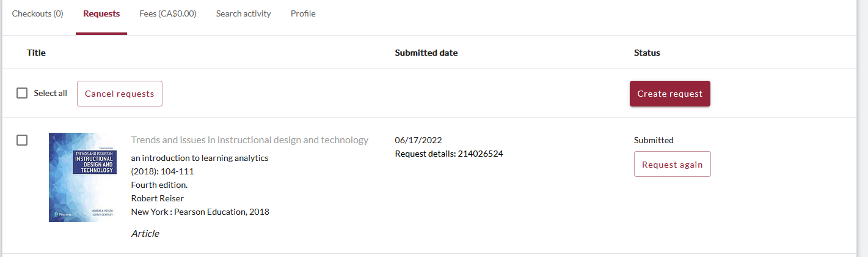Click the author name Robert Reiser

158,198
